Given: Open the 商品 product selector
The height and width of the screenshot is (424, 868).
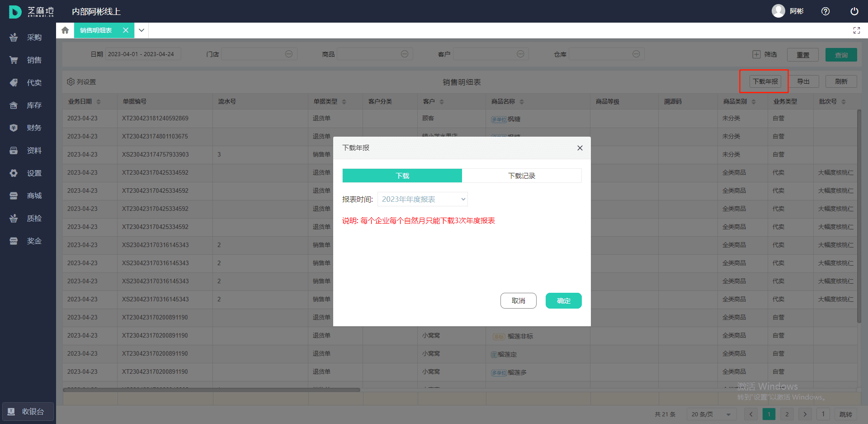Looking at the screenshot, I should coord(375,54).
